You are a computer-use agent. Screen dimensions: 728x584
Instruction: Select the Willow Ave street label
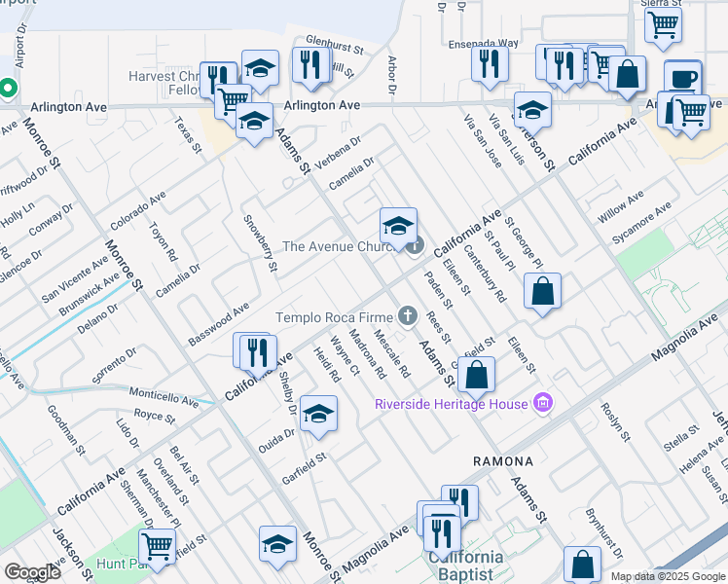coord(620,206)
